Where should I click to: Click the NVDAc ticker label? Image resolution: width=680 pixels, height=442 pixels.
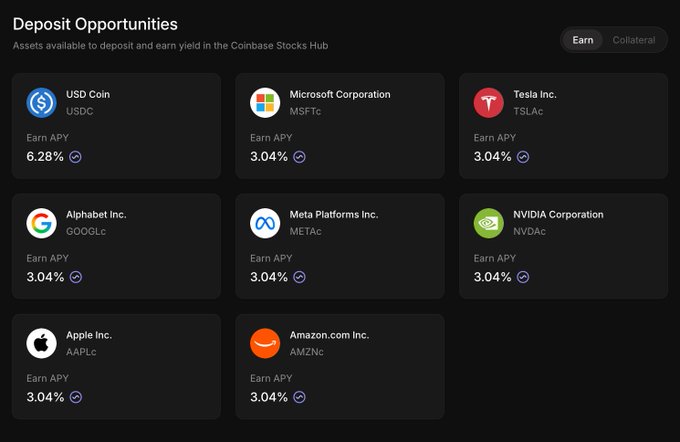[530, 231]
